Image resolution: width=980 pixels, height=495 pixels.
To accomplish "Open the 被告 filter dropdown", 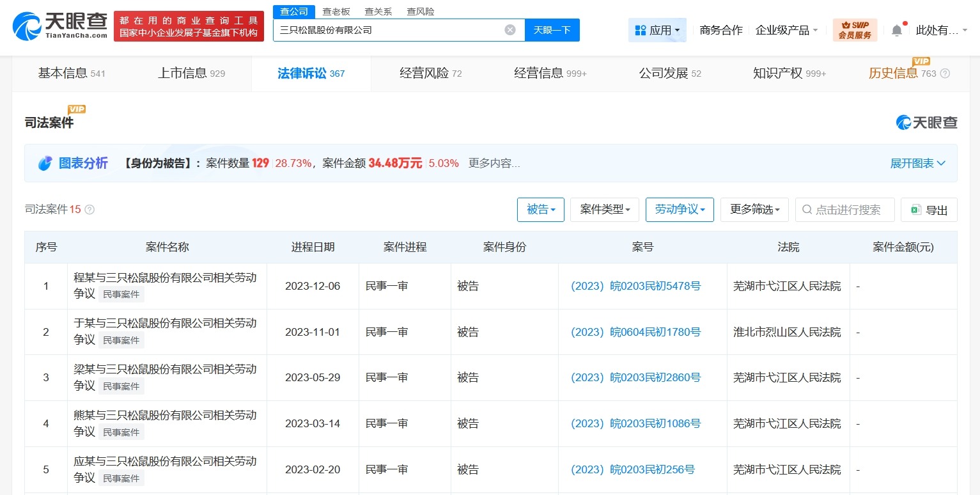I will [x=540, y=209].
